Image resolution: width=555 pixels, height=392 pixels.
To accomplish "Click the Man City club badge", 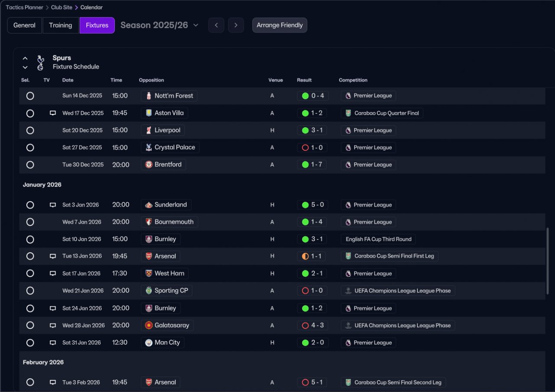I will pyautogui.click(x=149, y=343).
